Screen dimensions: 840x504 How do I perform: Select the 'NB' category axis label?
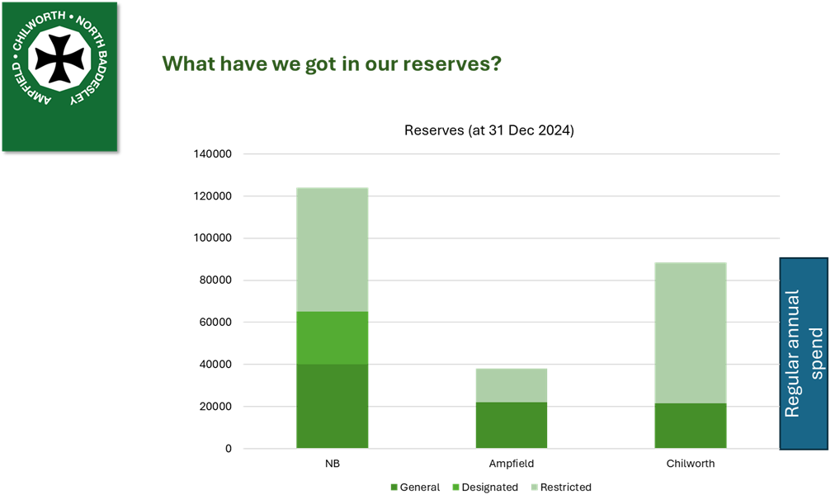point(332,464)
